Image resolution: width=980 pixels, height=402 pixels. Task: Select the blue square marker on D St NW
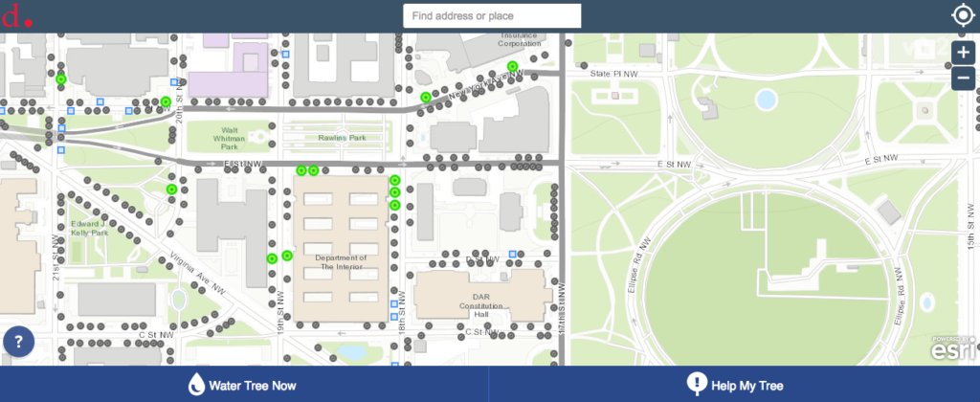click(x=513, y=254)
